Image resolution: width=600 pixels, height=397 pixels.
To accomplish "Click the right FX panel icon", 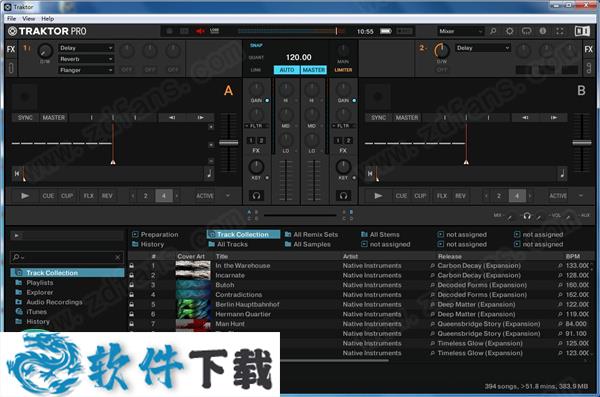I will [x=589, y=49].
